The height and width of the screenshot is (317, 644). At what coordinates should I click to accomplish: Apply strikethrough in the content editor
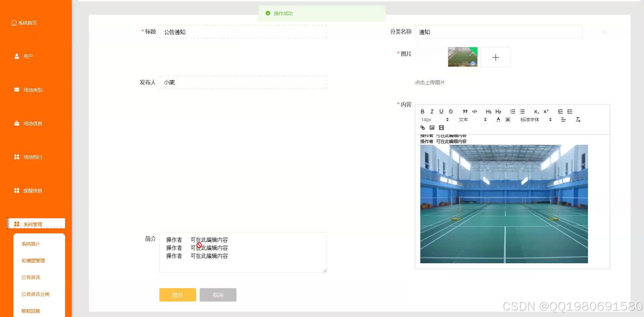451,111
